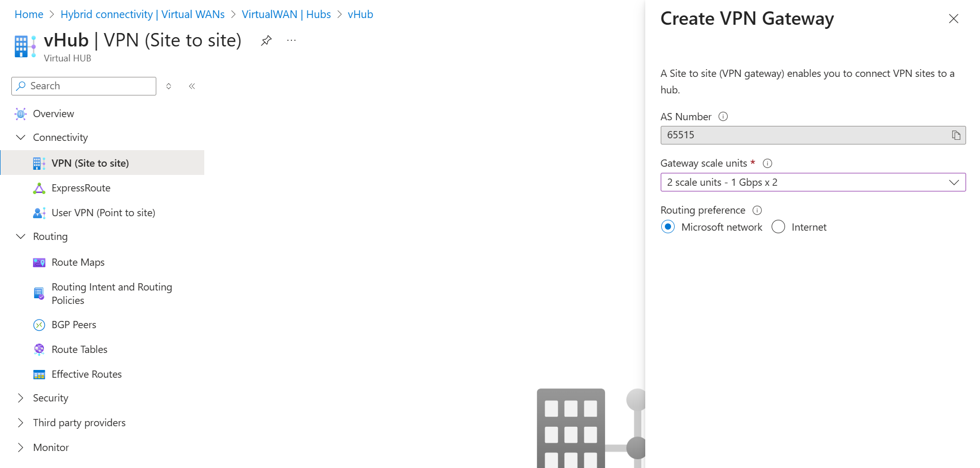Open the Gateway scale units dropdown
Image resolution: width=980 pixels, height=468 pixels.
click(812, 182)
